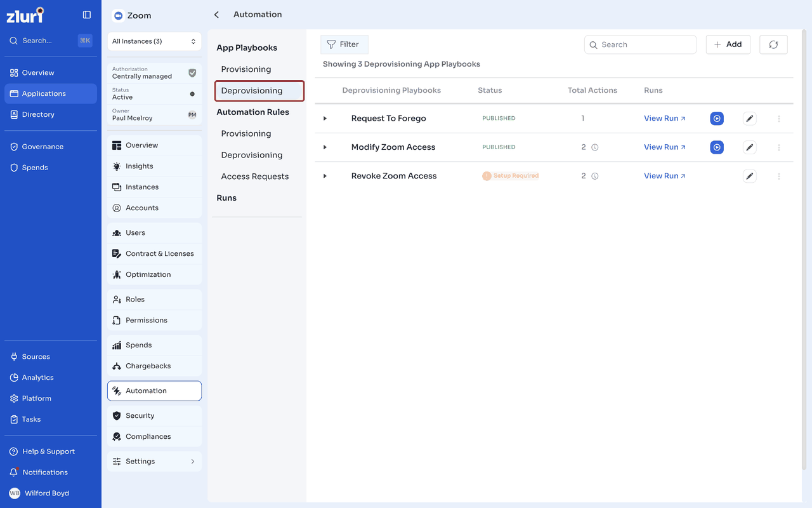Open more options for Revoke Zoom Access
The image size is (812, 508).
(779, 176)
